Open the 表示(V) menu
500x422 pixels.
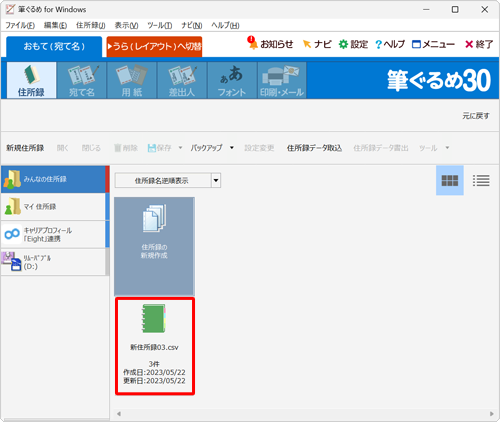point(126,25)
